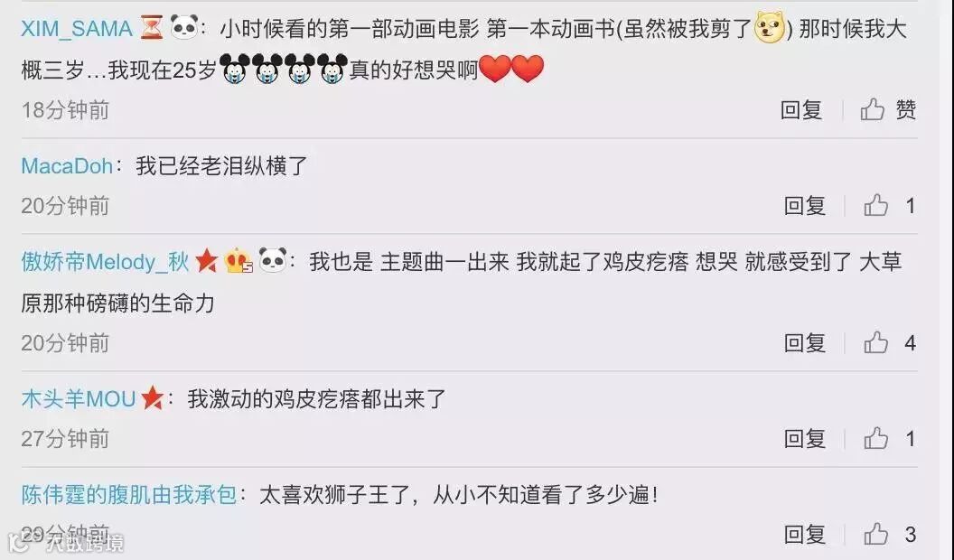The width and height of the screenshot is (954, 560).
Task: Open 陈伟霆的腹肌由我承包's profile link
Action: pos(129,495)
